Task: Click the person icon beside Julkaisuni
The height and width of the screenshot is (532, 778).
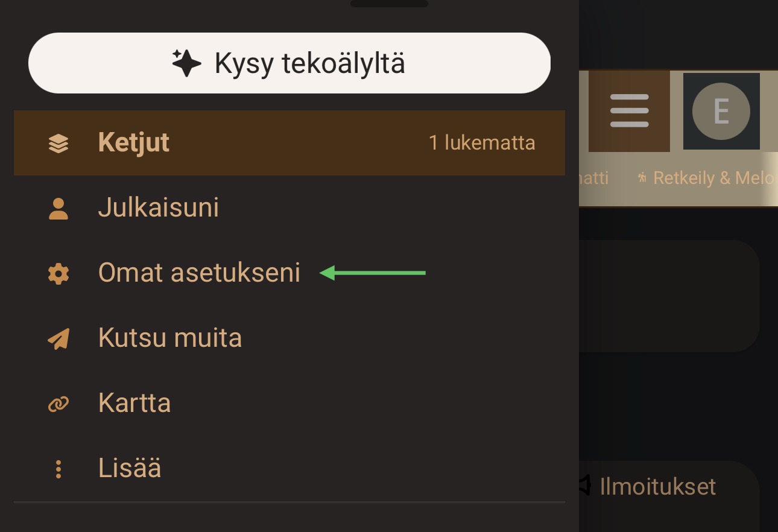Action: [59, 209]
